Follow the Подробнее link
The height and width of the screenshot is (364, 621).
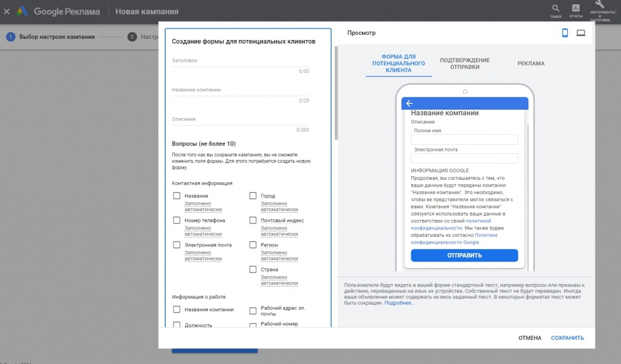[399, 303]
